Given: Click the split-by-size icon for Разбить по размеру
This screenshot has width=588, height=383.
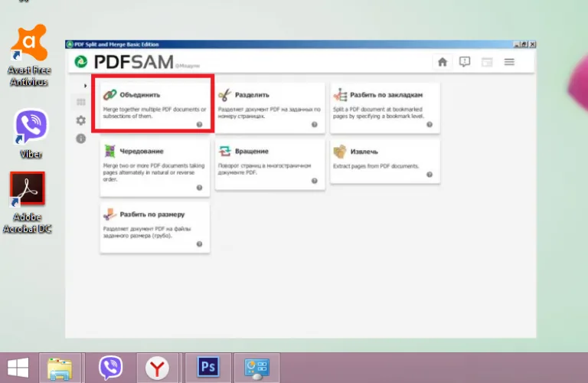Looking at the screenshot, I should point(110,214).
